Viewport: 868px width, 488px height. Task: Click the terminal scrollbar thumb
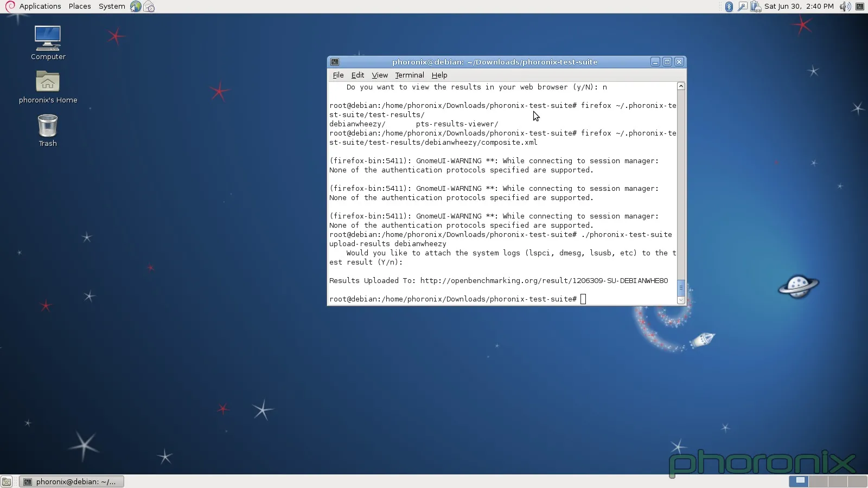pyautogui.click(x=681, y=287)
